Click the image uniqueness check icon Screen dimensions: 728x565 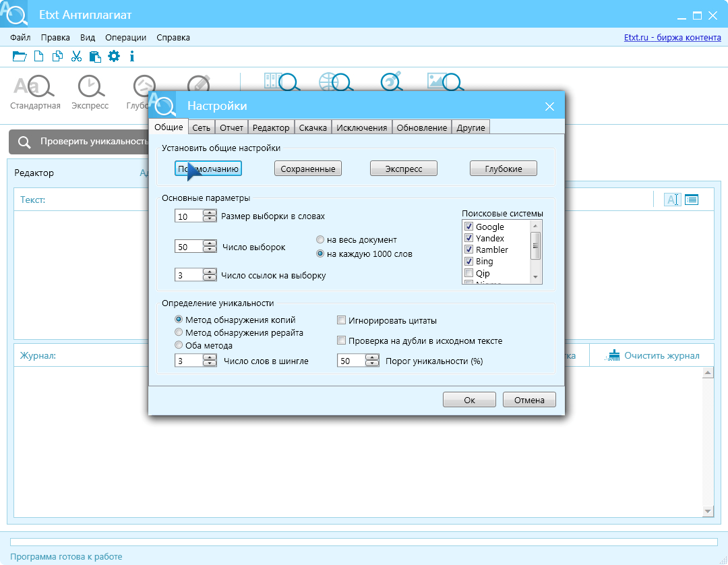pyautogui.click(x=445, y=82)
